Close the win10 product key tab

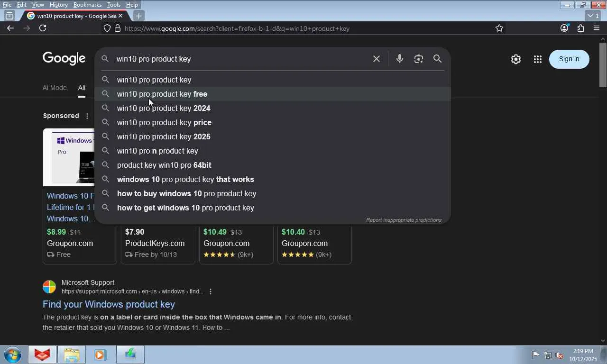120,16
